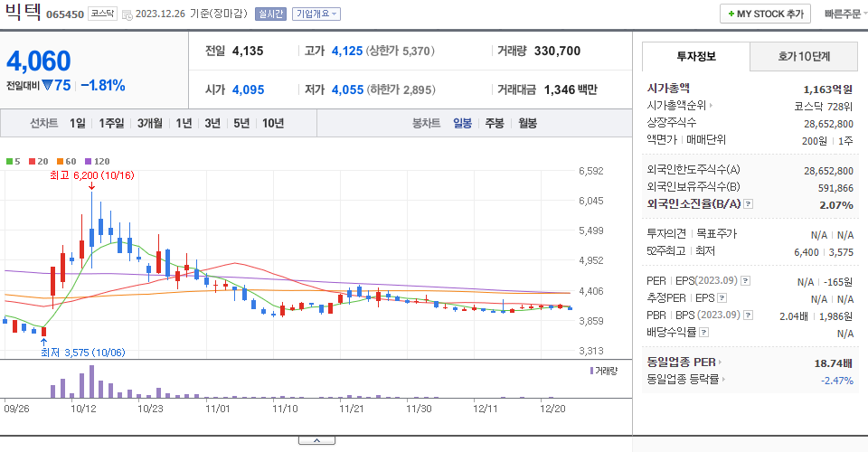Click the 전일 value 4,135

click(248, 51)
